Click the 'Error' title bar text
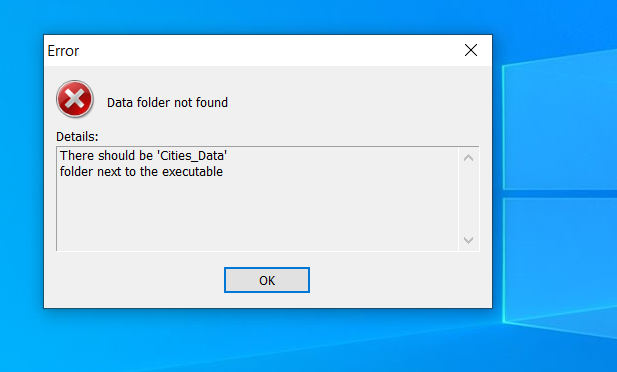 coord(63,51)
